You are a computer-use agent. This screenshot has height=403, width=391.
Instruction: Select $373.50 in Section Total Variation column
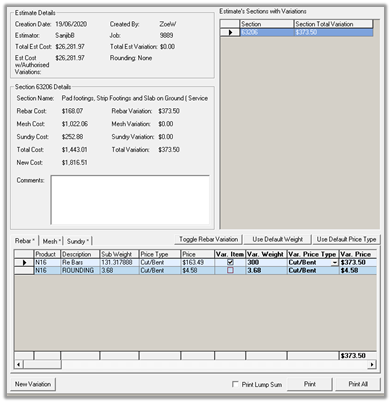[333, 32]
